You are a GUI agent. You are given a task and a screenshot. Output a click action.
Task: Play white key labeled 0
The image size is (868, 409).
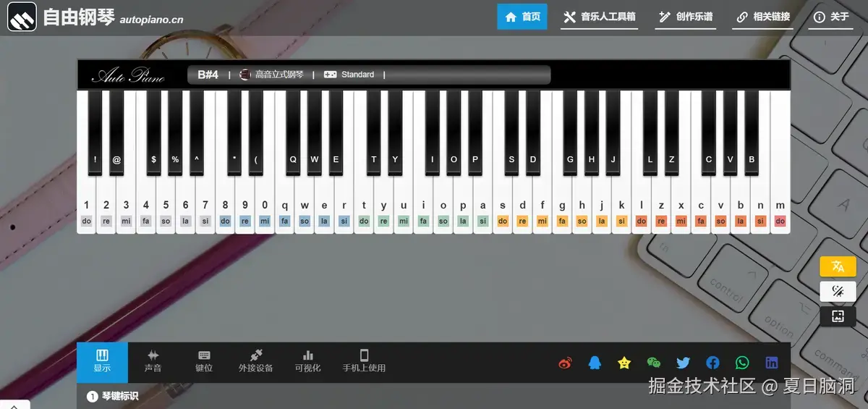[265, 206]
